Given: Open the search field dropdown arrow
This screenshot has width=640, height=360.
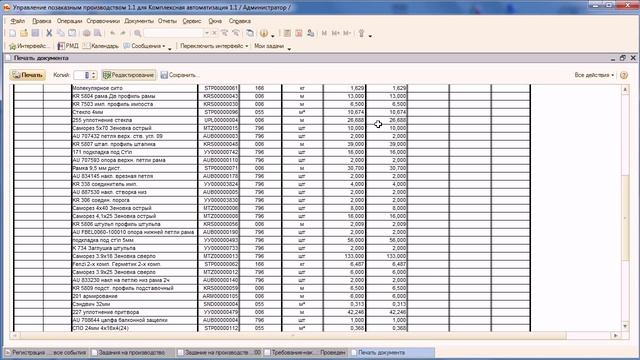Looking at the screenshot, I should pos(207,33).
